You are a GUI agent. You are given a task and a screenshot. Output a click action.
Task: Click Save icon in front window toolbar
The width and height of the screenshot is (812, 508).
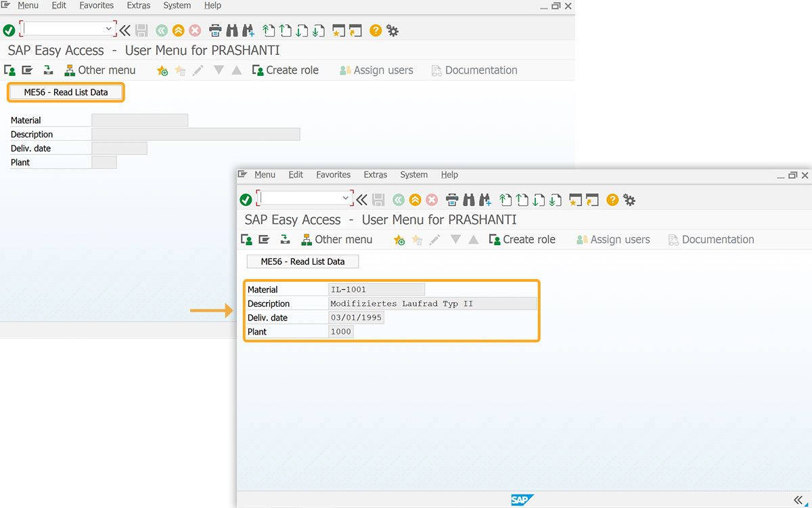pyautogui.click(x=378, y=200)
